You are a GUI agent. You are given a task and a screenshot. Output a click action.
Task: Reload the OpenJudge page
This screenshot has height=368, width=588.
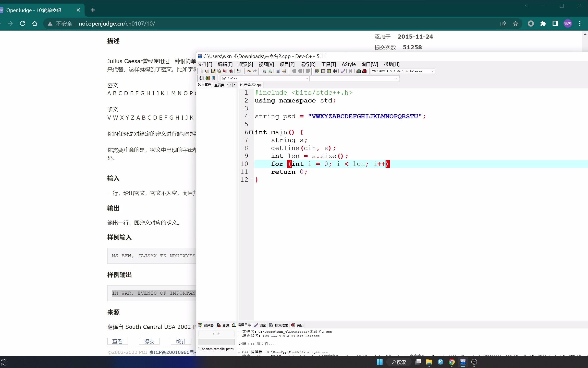pyautogui.click(x=22, y=24)
